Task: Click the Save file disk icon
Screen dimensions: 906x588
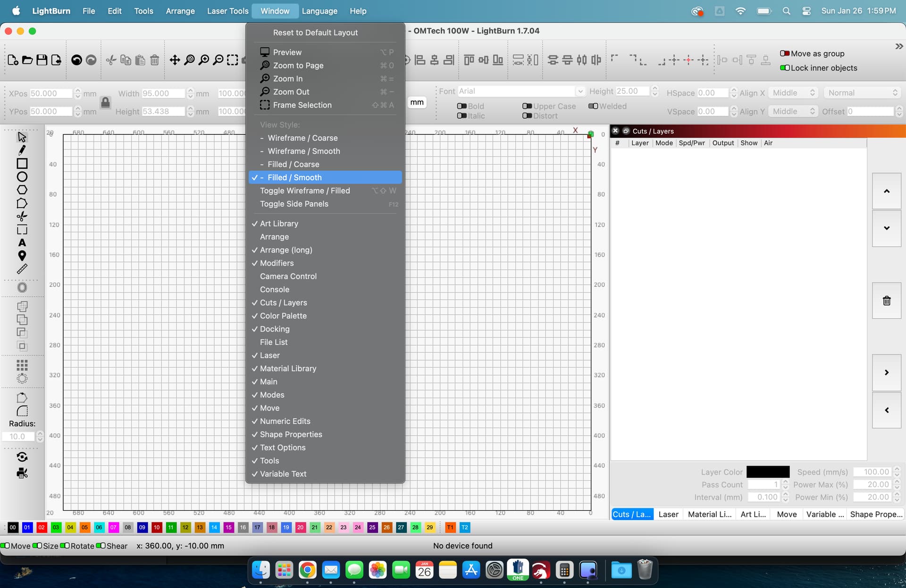Action: pos(42,60)
